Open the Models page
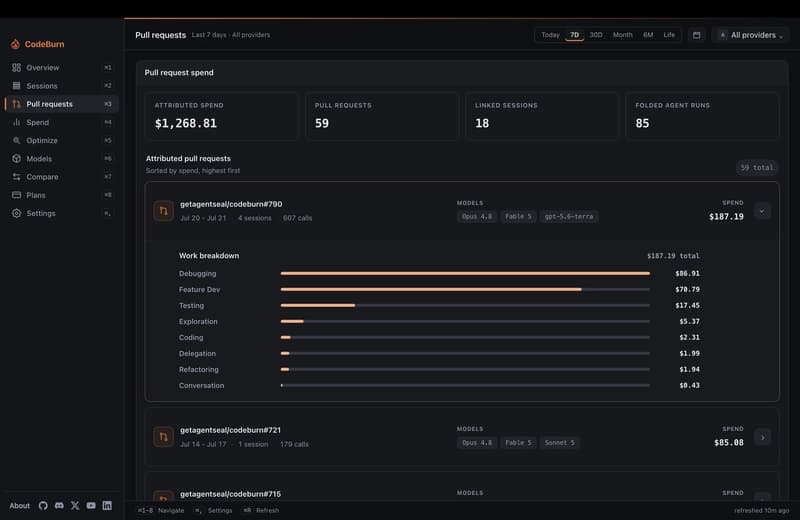This screenshot has width=800, height=520. 62,159
